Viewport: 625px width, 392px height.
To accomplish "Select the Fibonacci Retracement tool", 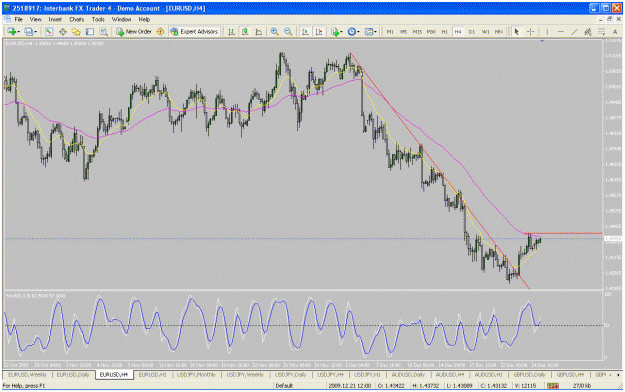I will pyautogui.click(x=601, y=32).
